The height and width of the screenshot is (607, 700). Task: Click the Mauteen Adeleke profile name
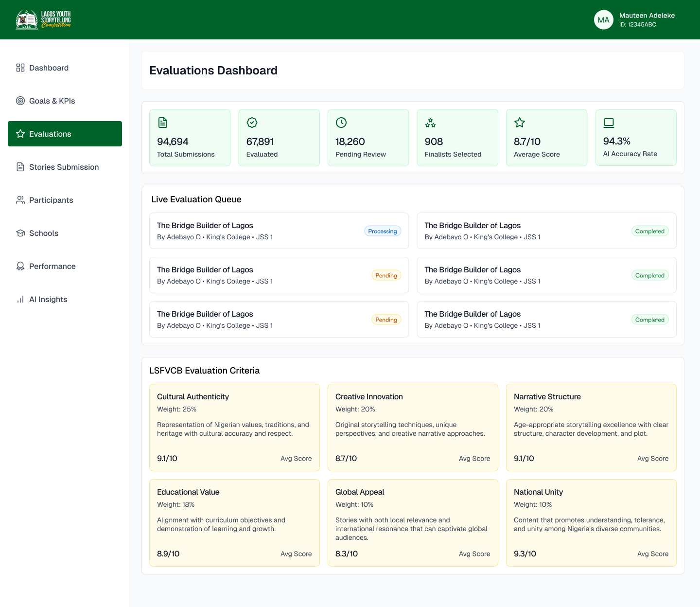point(647,16)
